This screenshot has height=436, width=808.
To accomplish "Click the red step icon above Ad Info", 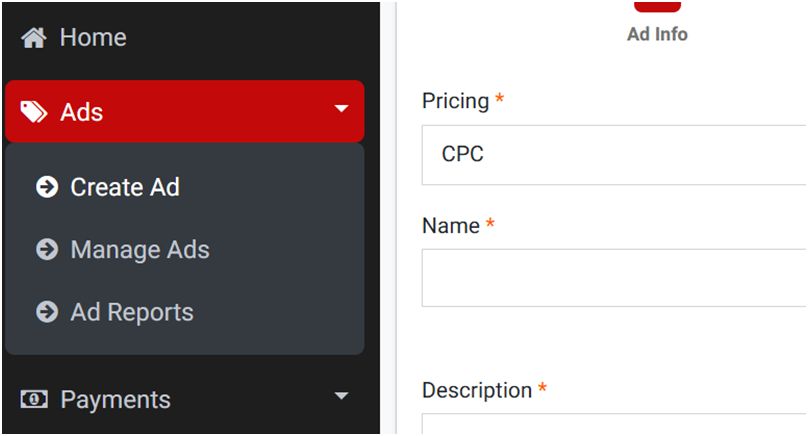I will click(657, 6).
